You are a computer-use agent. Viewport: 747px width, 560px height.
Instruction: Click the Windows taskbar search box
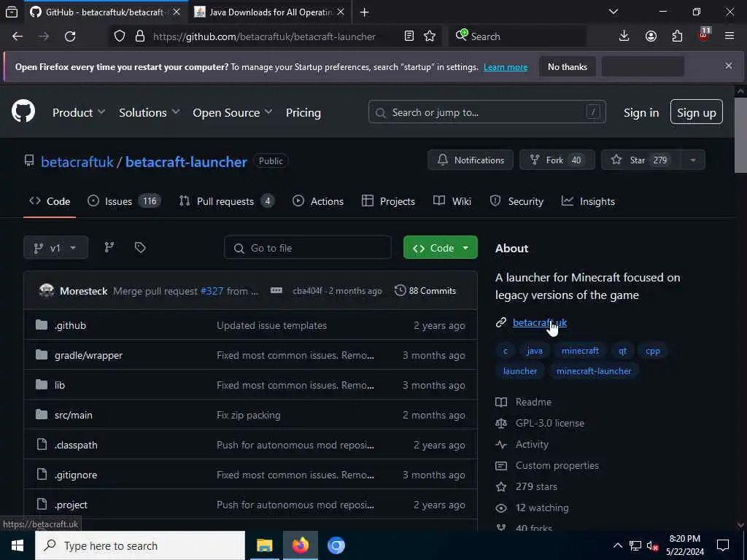tap(140, 545)
